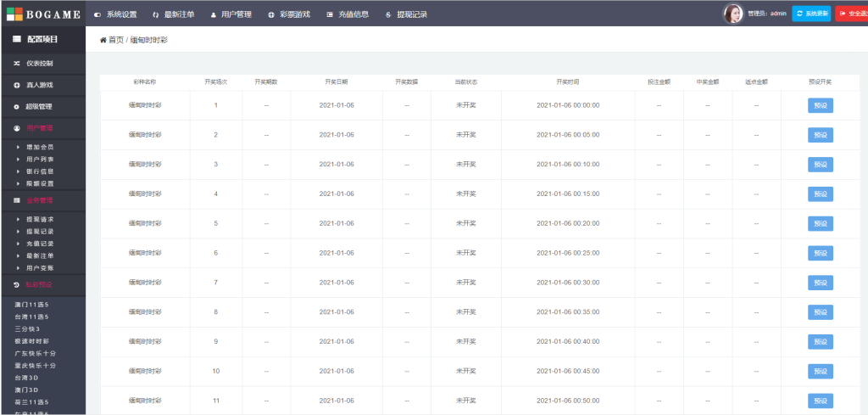Viewport: 868px width, 415px height.
Task: Click the 用户管理 person icon in top bar
Action: [214, 14]
